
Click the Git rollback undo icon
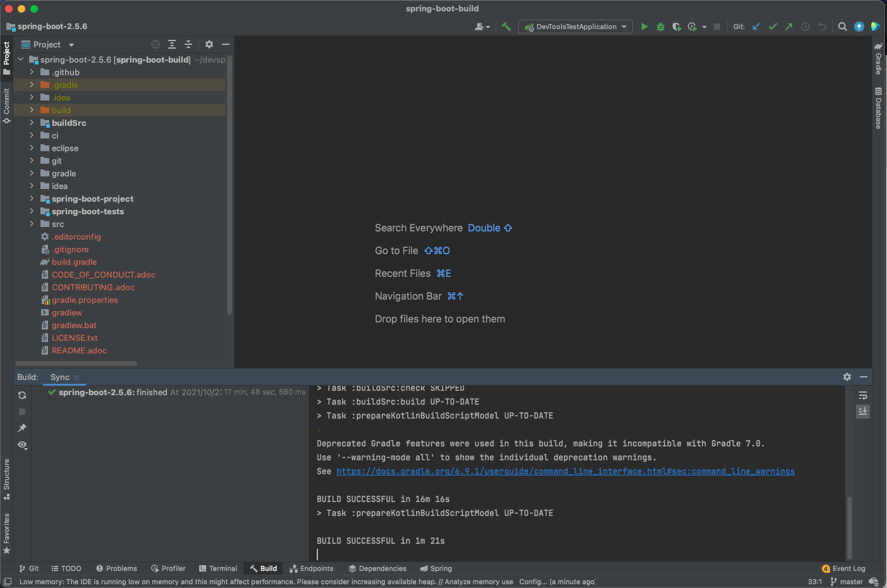(x=822, y=27)
